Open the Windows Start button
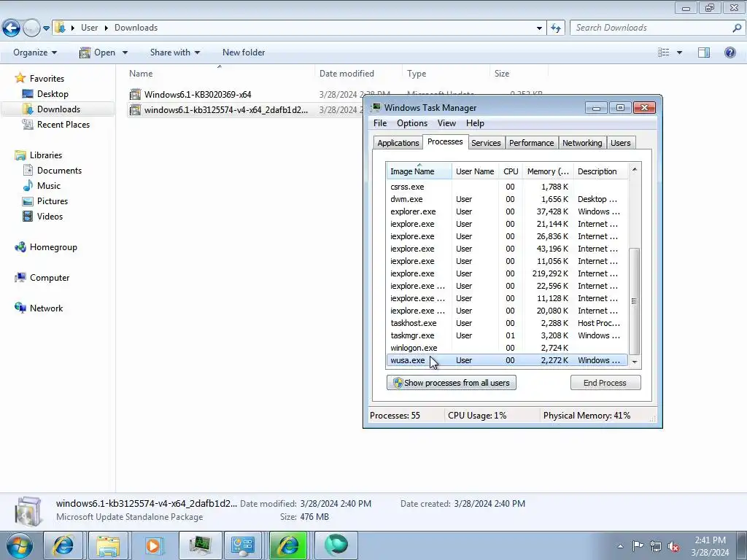747x560 pixels. [20, 545]
